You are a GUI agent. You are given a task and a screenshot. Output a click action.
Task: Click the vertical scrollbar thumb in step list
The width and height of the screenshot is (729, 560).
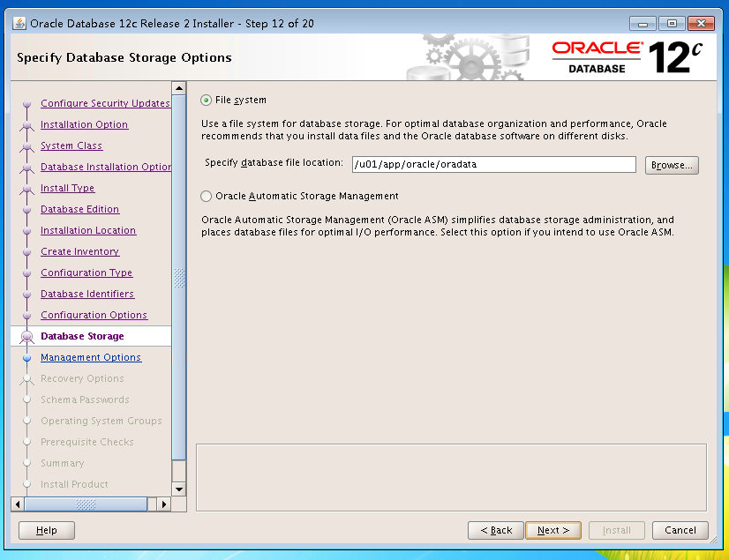[x=179, y=278]
